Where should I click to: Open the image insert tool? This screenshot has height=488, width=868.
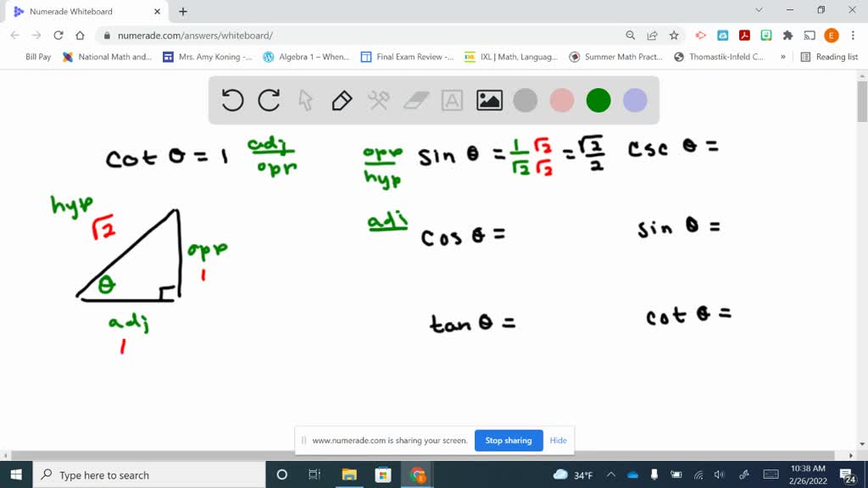[487, 100]
